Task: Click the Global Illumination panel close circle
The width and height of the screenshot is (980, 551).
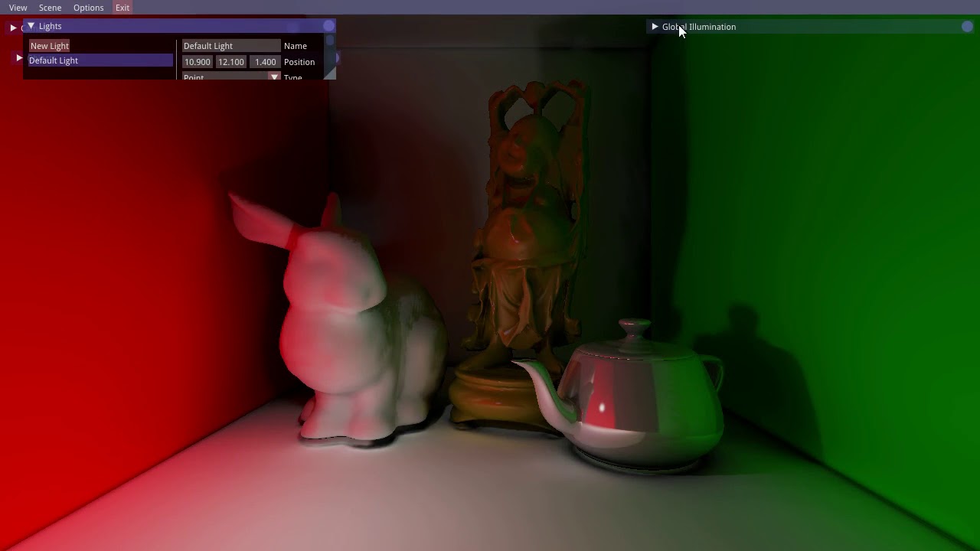Action: pyautogui.click(x=967, y=27)
